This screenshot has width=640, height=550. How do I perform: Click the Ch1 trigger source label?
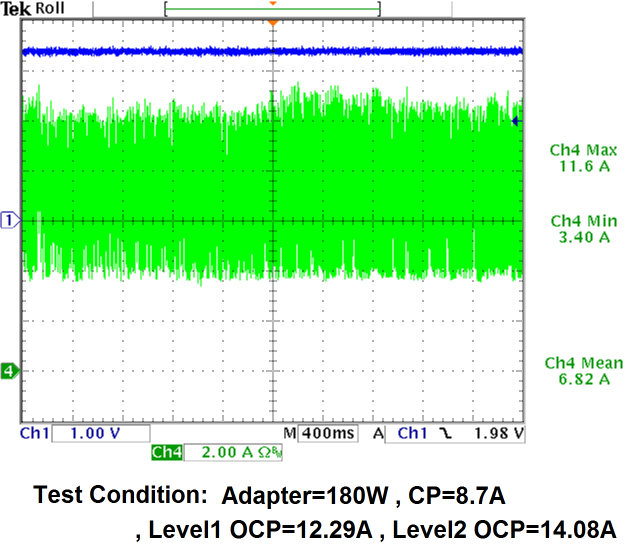(x=412, y=433)
